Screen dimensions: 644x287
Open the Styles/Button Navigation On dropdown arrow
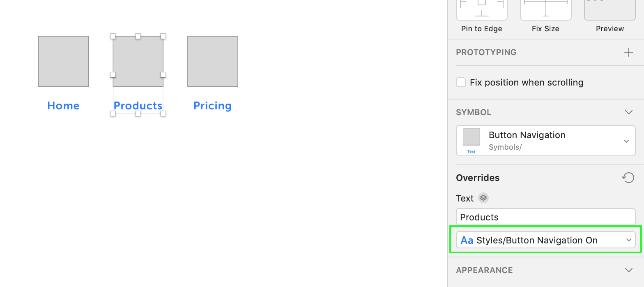click(628, 240)
